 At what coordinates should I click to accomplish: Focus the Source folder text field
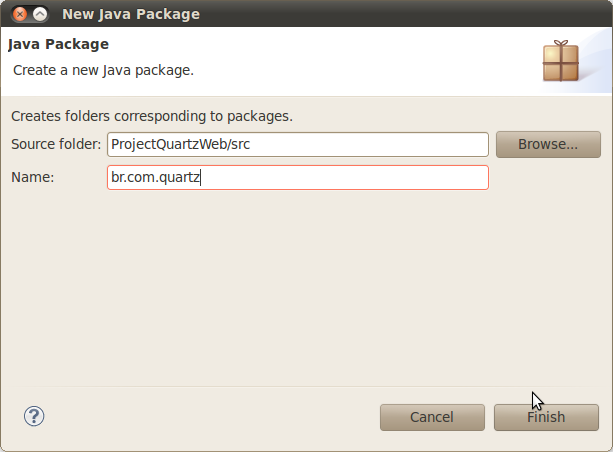pyautogui.click(x=298, y=144)
